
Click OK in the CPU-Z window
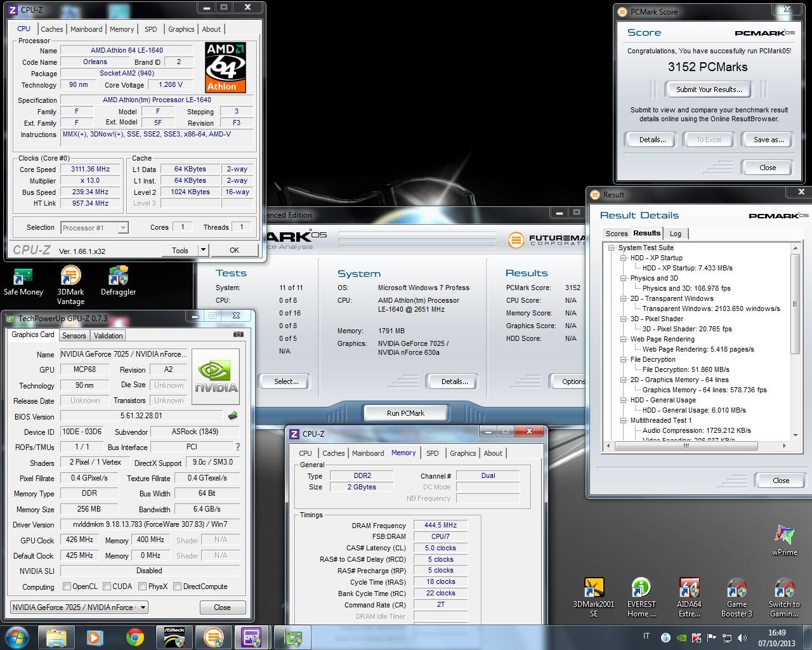click(x=234, y=250)
